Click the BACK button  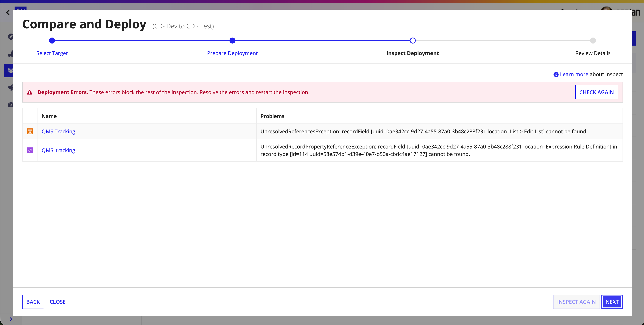tap(33, 302)
